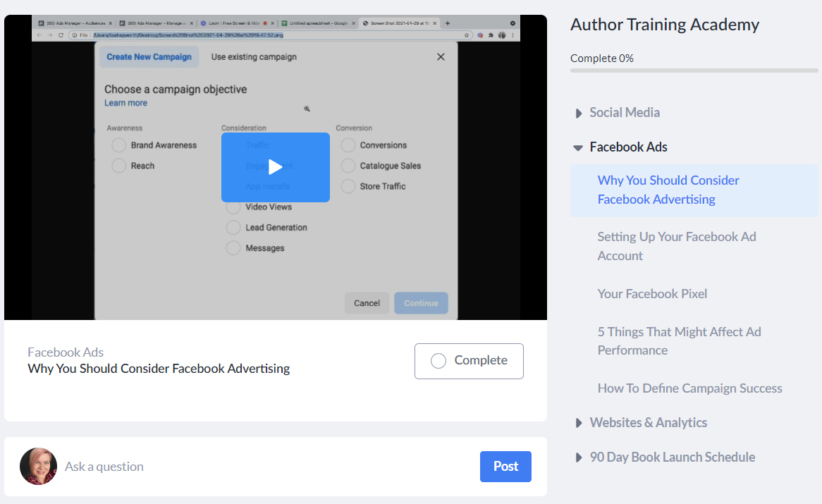Open 5 Things That Might Affect Ad Performance

coord(680,341)
